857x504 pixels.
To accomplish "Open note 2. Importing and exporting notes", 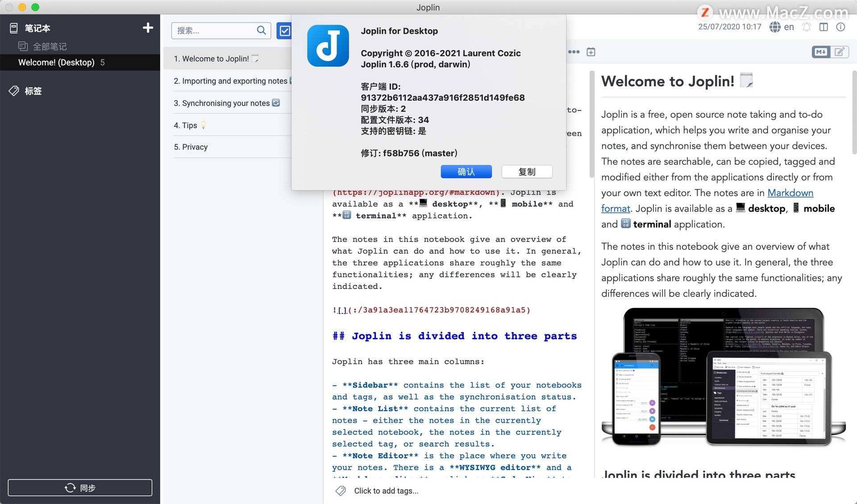I will 228,81.
